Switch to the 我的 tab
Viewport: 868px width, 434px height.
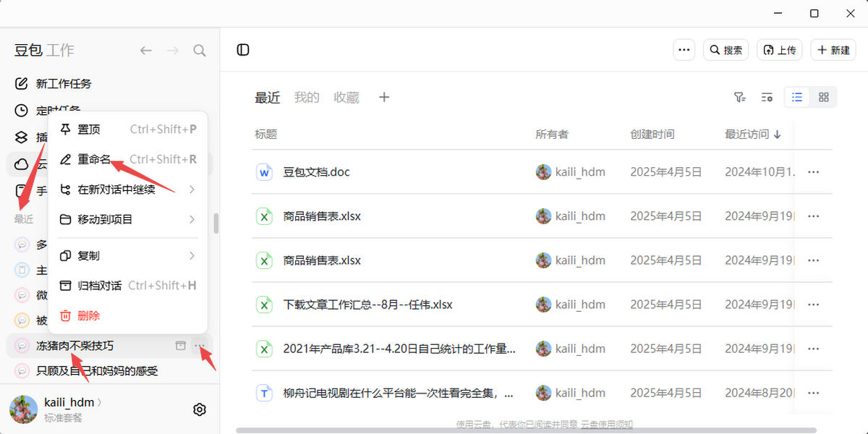tap(307, 98)
